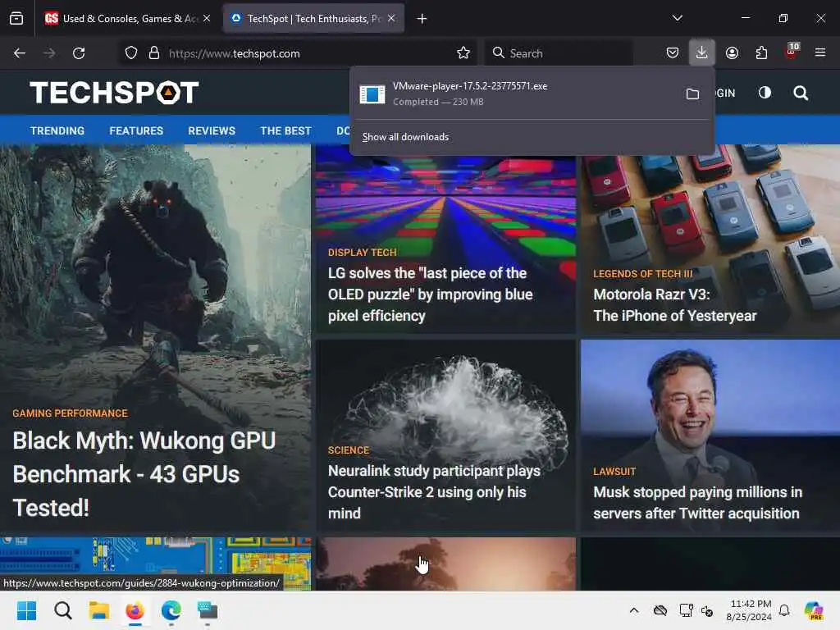Read Musk stopped paying servers article

pyautogui.click(x=697, y=503)
